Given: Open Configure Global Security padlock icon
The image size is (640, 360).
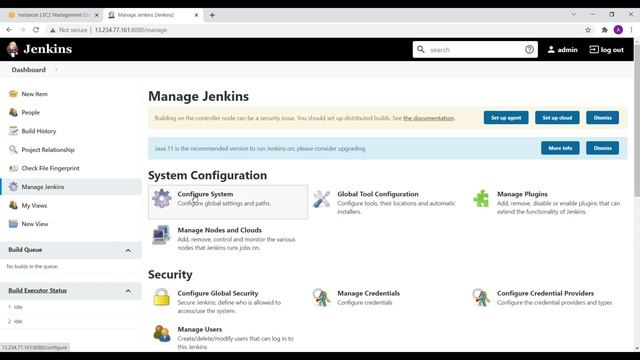Looking at the screenshot, I should [162, 297].
